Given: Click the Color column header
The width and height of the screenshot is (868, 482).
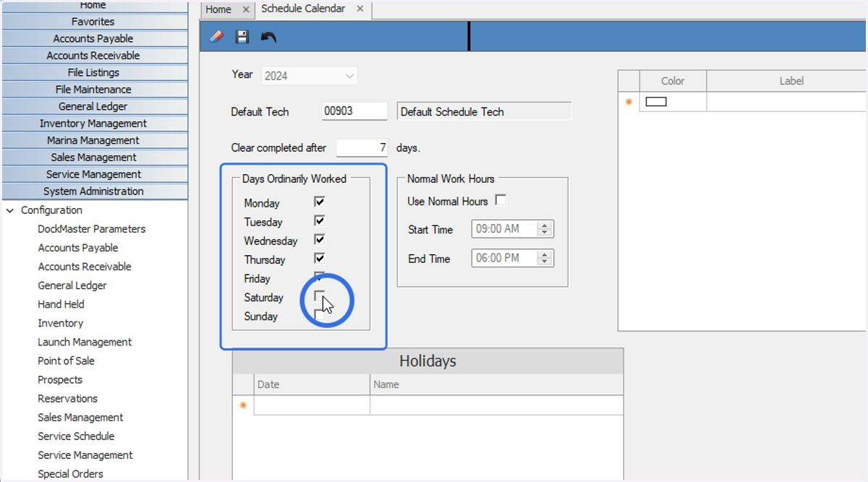Looking at the screenshot, I should pos(673,81).
